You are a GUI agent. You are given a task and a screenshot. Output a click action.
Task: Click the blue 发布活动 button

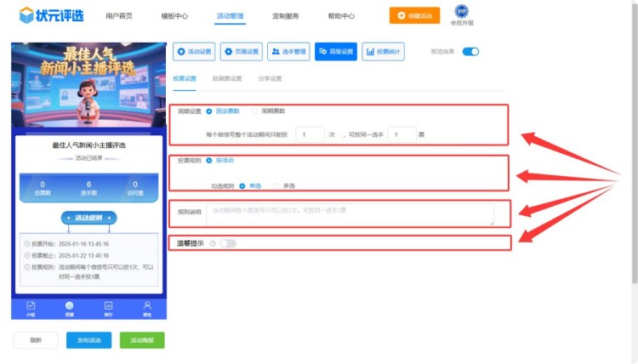[88, 340]
